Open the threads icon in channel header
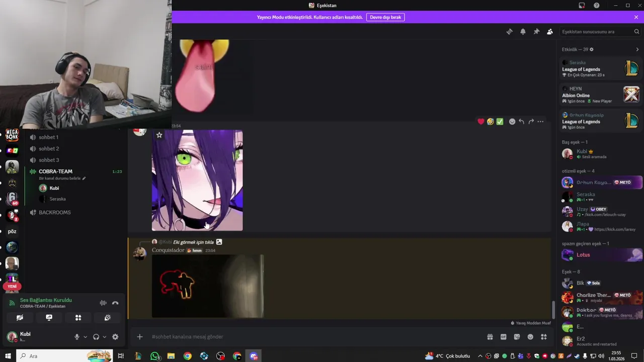Image resolution: width=644 pixels, height=362 pixels. point(509,32)
